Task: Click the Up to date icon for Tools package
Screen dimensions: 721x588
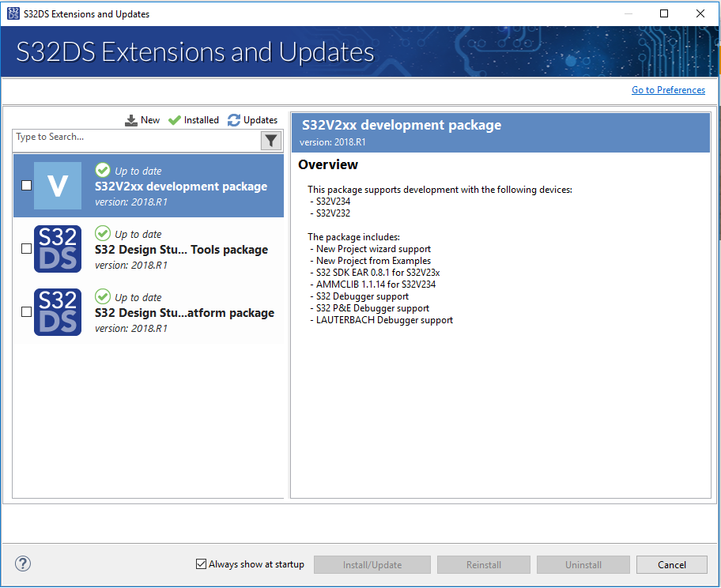Action: pos(103,234)
